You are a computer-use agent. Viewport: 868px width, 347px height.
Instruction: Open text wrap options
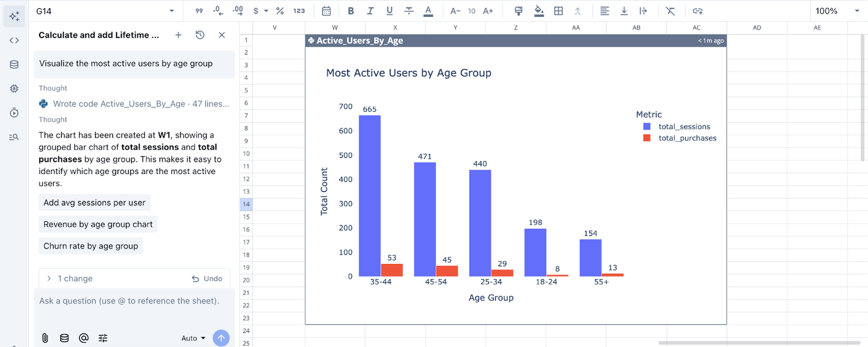tap(643, 11)
